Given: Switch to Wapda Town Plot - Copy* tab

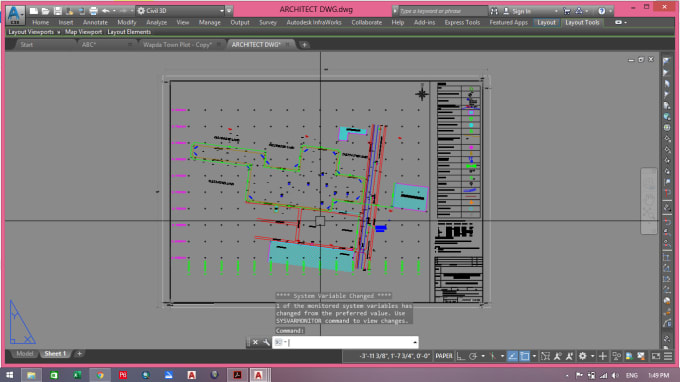Looking at the screenshot, I should (x=177, y=45).
